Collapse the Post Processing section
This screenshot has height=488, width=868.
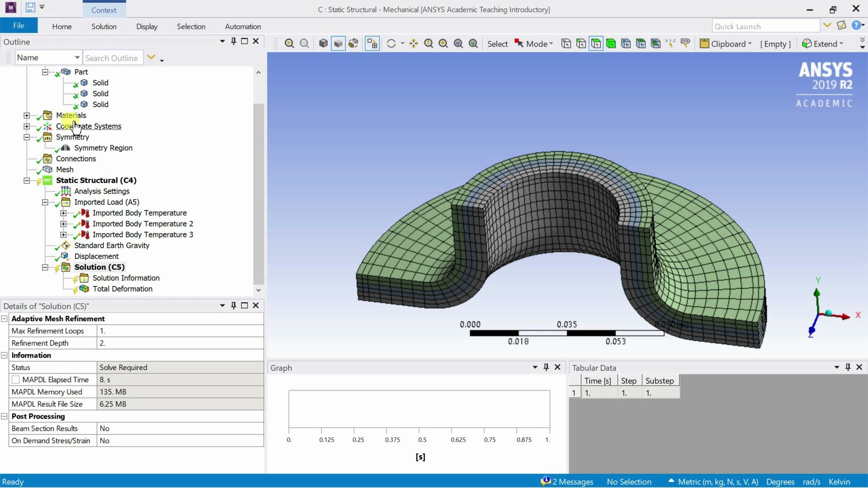point(4,416)
